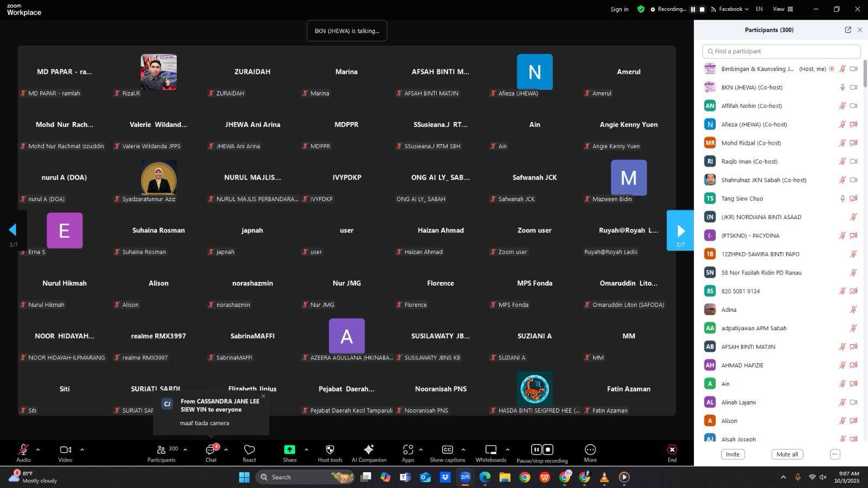
Task: Open the Whiteboards tool
Action: 490,453
